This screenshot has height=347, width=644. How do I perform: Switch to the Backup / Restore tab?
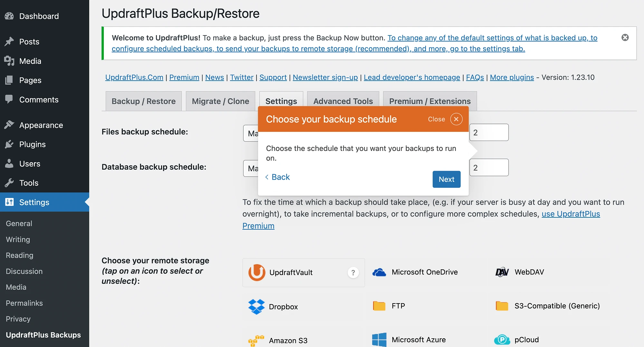(x=144, y=101)
